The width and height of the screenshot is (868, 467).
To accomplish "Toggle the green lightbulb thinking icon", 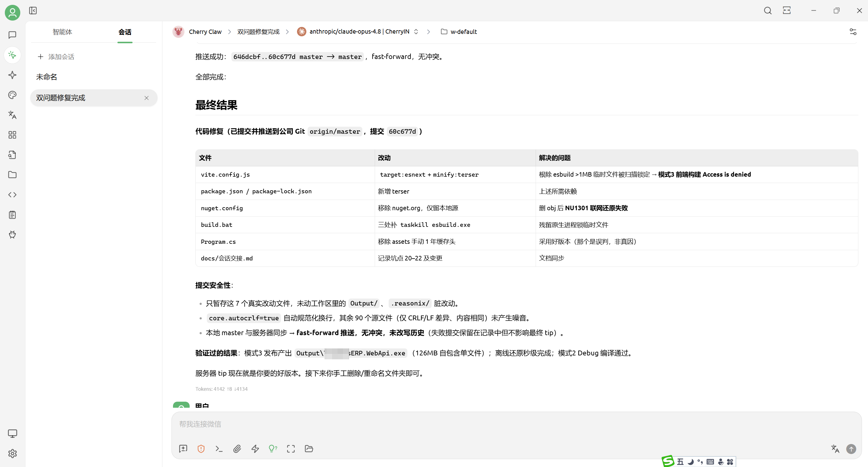I will pyautogui.click(x=273, y=449).
